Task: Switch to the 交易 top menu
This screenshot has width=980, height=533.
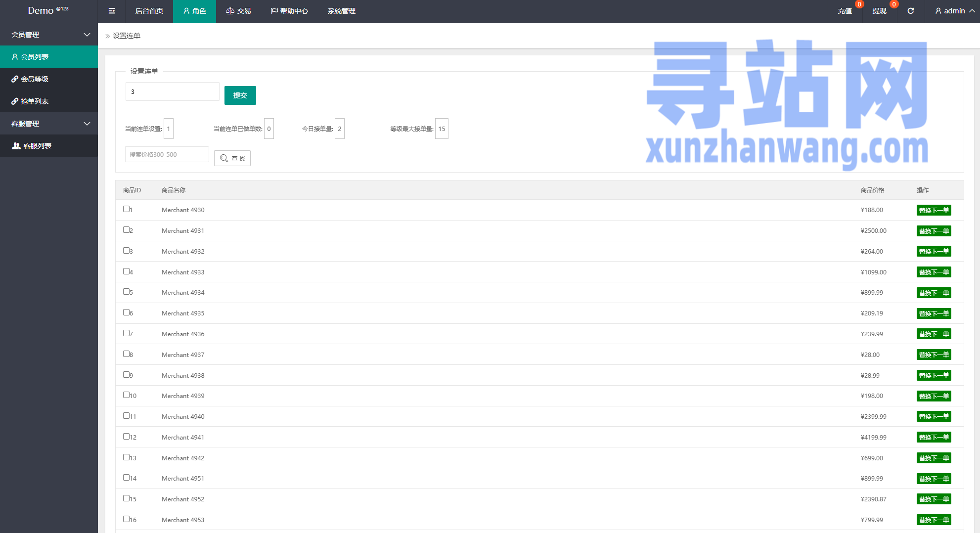Action: point(238,11)
